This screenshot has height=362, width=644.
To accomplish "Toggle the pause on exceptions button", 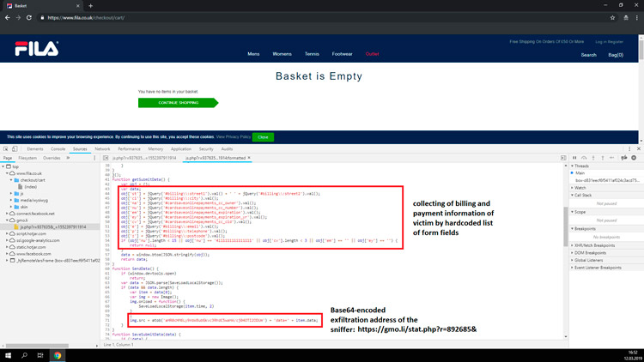I will click(634, 158).
